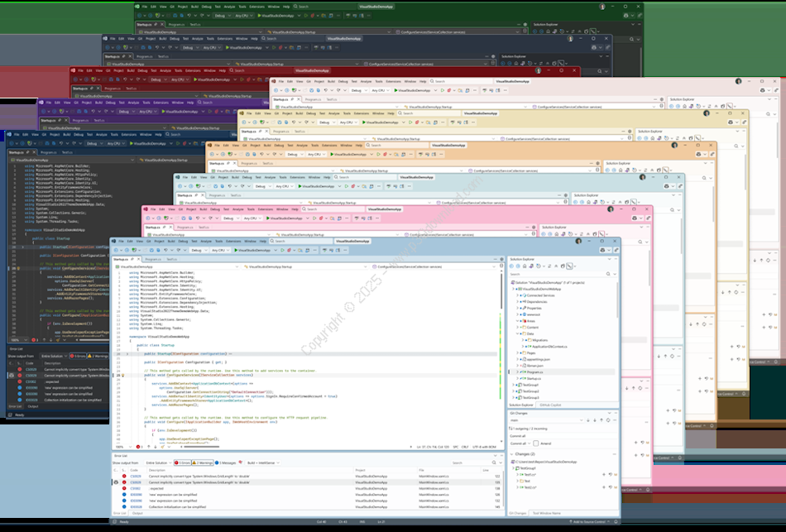Select Program.cs in the Solution Explorer tree

[536, 372]
